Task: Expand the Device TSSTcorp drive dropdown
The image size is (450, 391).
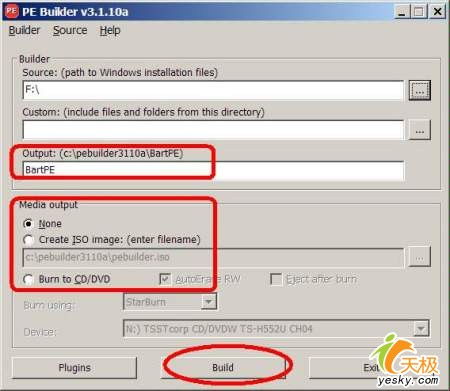Action: pos(421,329)
